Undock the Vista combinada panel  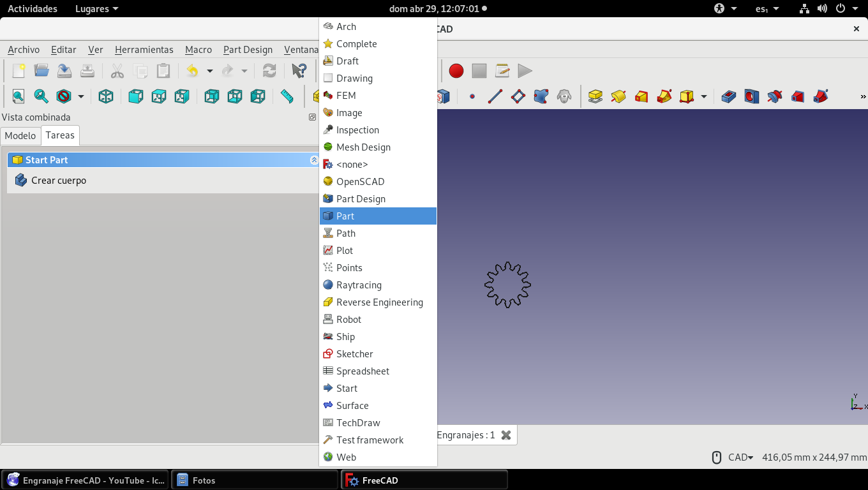pos(312,117)
